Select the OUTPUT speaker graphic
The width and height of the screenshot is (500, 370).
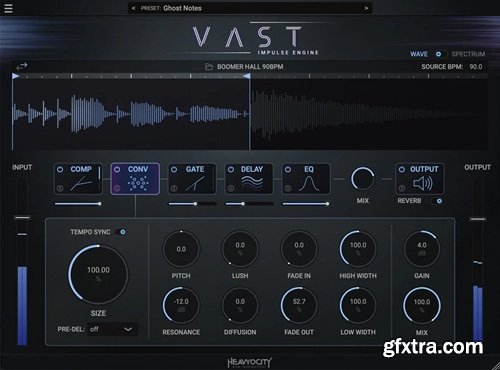[x=423, y=184]
